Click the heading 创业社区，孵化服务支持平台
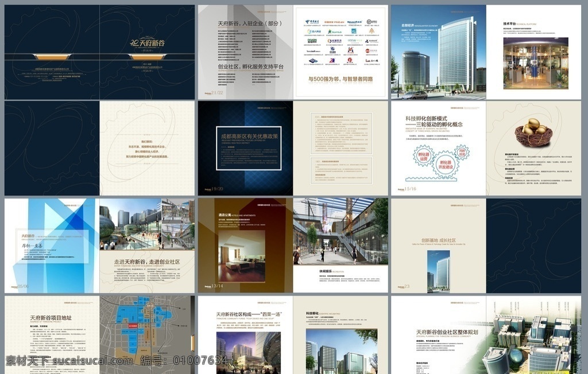 pyautogui.click(x=251, y=67)
